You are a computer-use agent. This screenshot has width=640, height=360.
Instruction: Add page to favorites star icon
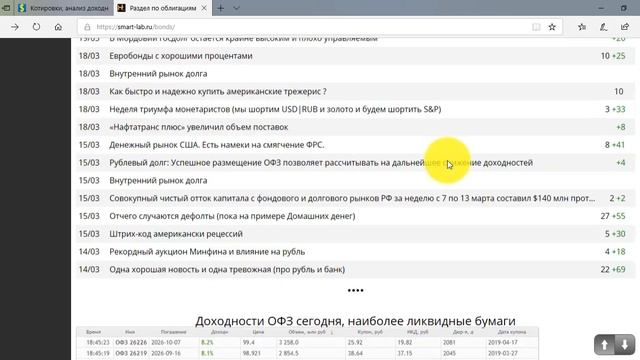pos(552,27)
